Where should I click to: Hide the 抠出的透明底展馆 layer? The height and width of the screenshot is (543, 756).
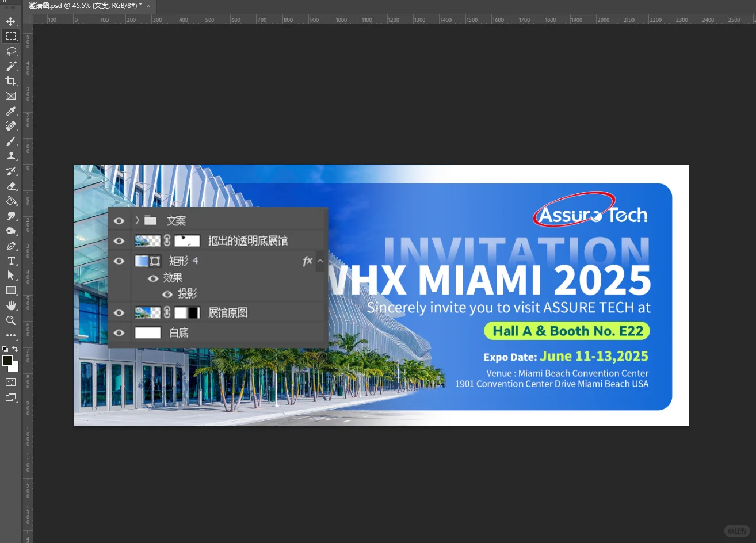pyautogui.click(x=119, y=241)
